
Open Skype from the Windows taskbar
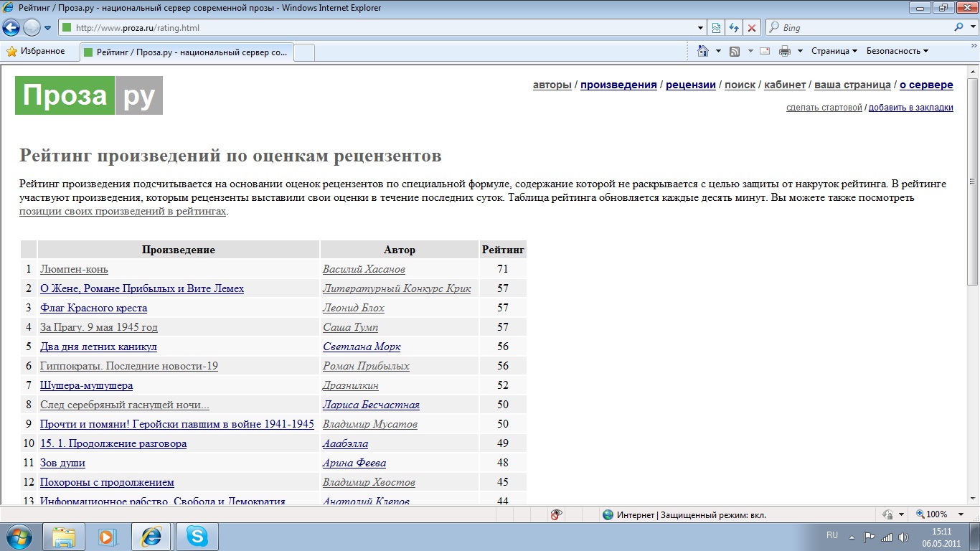tap(197, 537)
